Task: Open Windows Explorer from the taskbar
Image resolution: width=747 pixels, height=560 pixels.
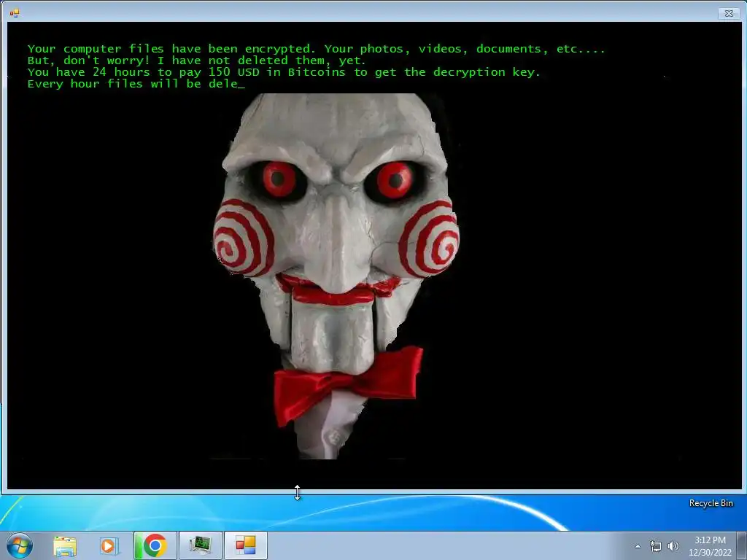Action: (x=65, y=545)
